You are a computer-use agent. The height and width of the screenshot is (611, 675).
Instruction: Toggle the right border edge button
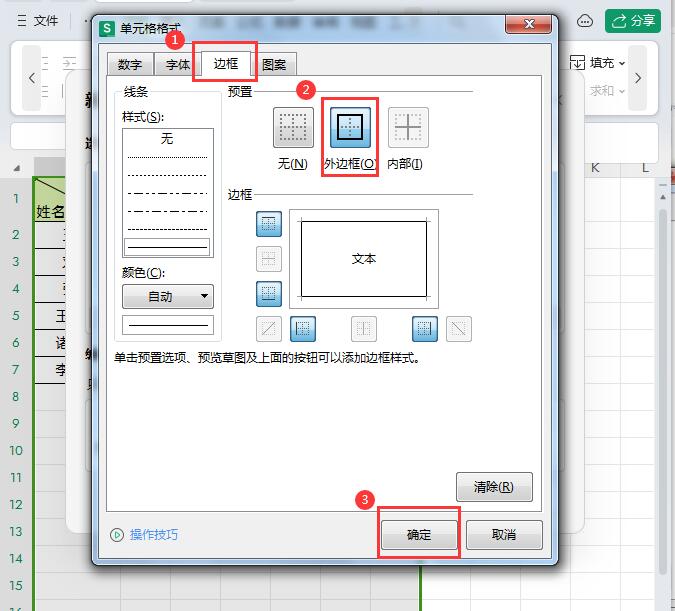tap(425, 329)
